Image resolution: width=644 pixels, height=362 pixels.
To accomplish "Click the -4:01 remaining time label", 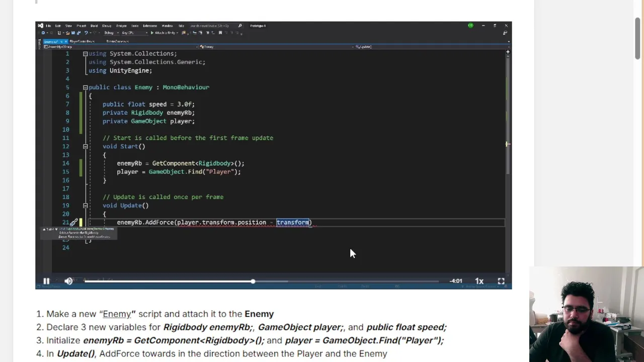I will coord(456,281).
